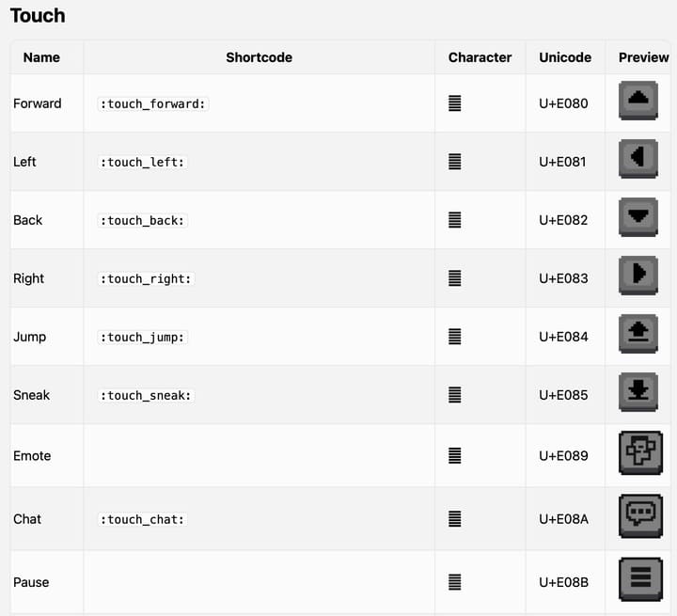
Task: Select the :touch_chat: shortcode
Action: click(x=143, y=519)
